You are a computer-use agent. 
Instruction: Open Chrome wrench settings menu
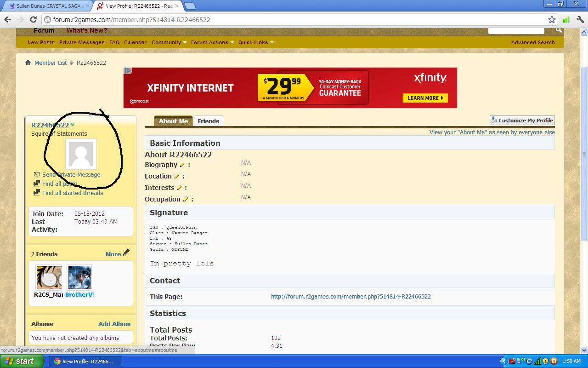coord(579,19)
